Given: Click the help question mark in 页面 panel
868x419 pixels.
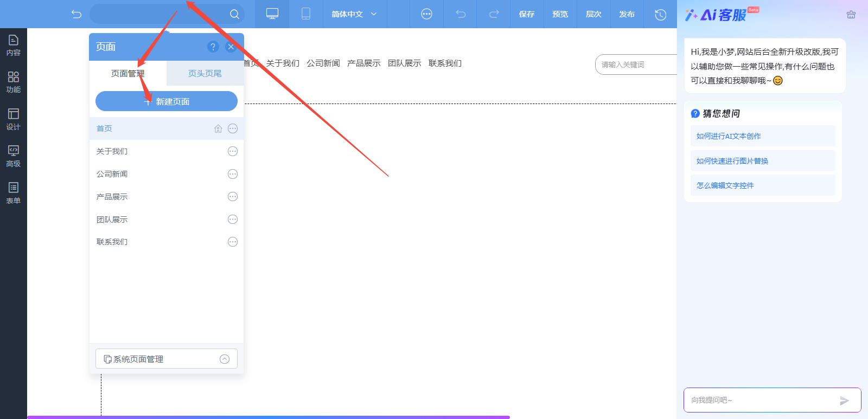Looking at the screenshot, I should [213, 47].
